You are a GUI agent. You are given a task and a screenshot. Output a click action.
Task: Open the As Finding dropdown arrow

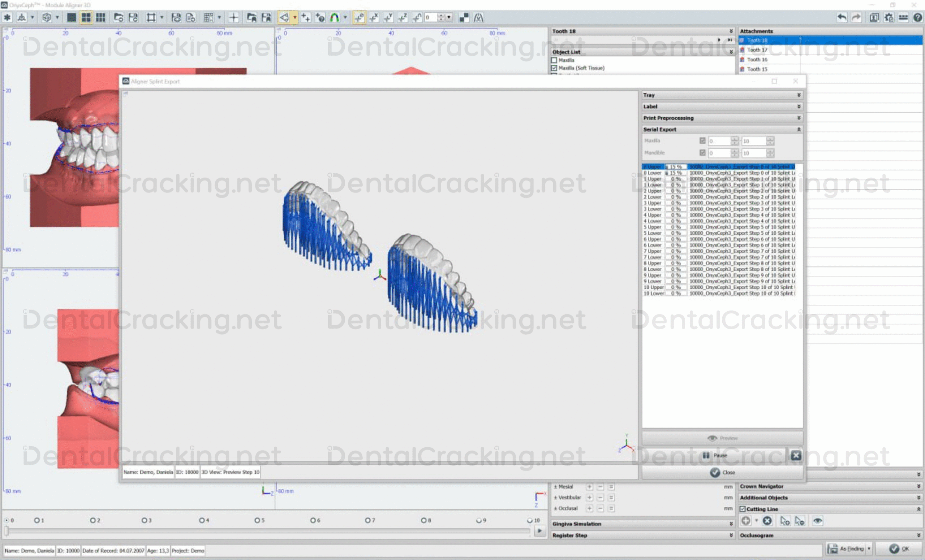pos(869,549)
